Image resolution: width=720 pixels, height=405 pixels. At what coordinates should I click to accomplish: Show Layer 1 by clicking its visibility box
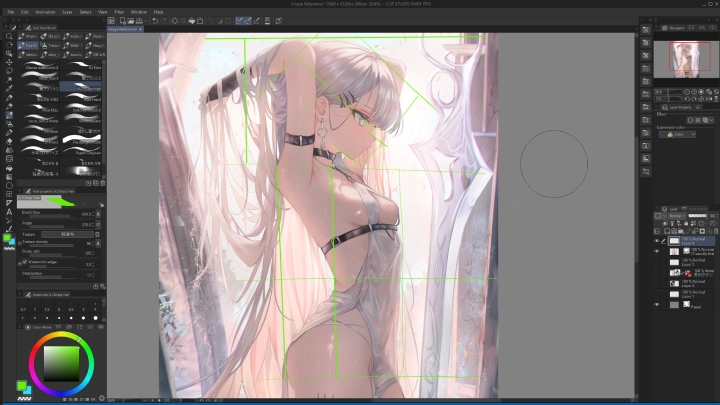click(x=657, y=294)
